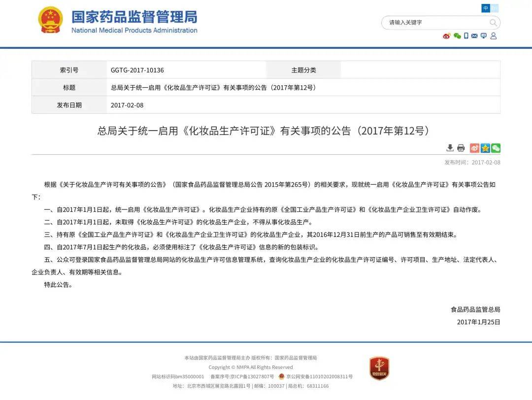Screen dimensions: 532x400
Task: Share article to WeChat green icon
Action: pyautogui.click(x=496, y=148)
